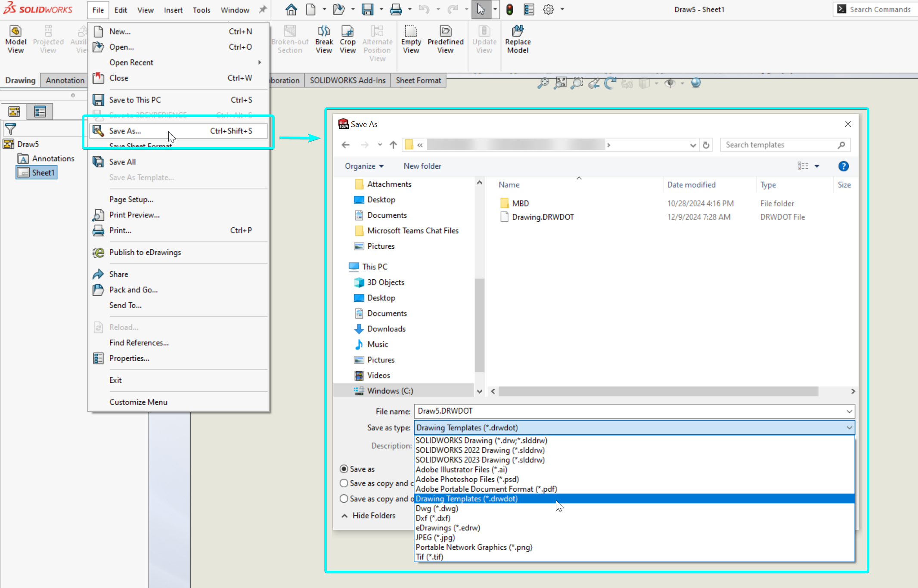
Task: Choose 'Save As...' from the File menu
Action: pyautogui.click(x=178, y=131)
